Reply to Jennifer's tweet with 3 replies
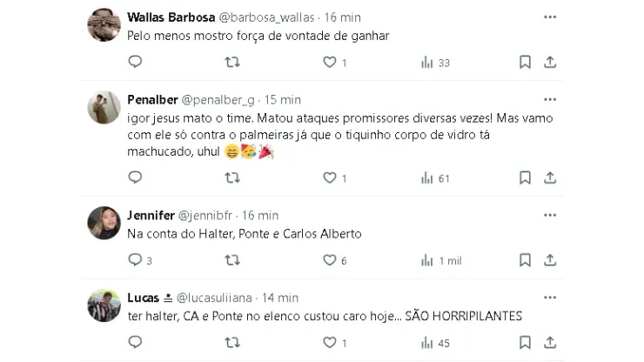This screenshot has height=362, width=644. point(135,260)
